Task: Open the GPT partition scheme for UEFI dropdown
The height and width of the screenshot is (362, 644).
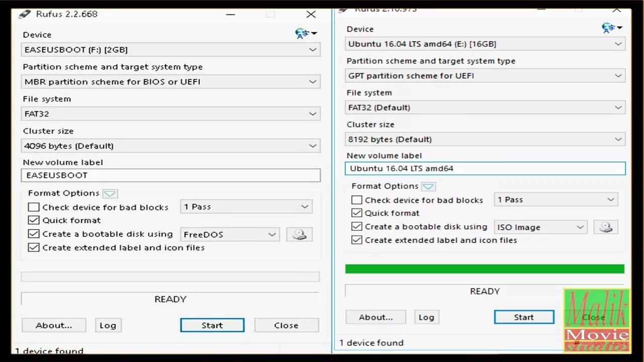Action: click(485, 75)
